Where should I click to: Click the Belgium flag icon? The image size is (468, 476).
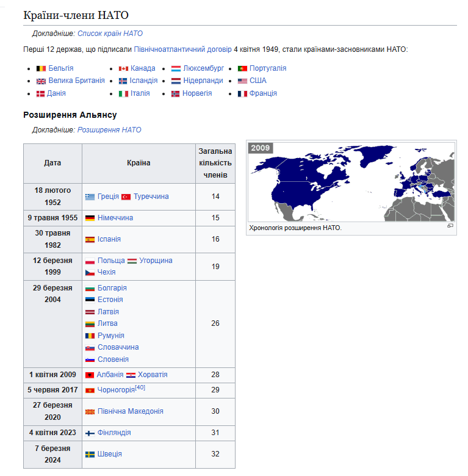tap(41, 69)
